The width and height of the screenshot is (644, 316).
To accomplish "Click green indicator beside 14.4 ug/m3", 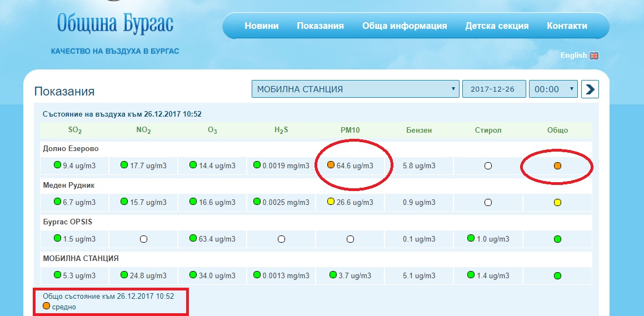I will click(193, 165).
